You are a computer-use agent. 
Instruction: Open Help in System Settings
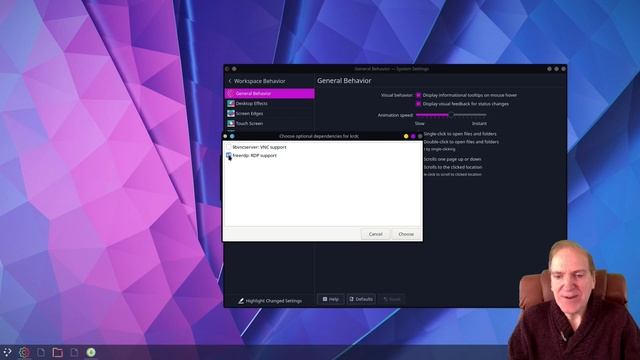[x=331, y=299]
